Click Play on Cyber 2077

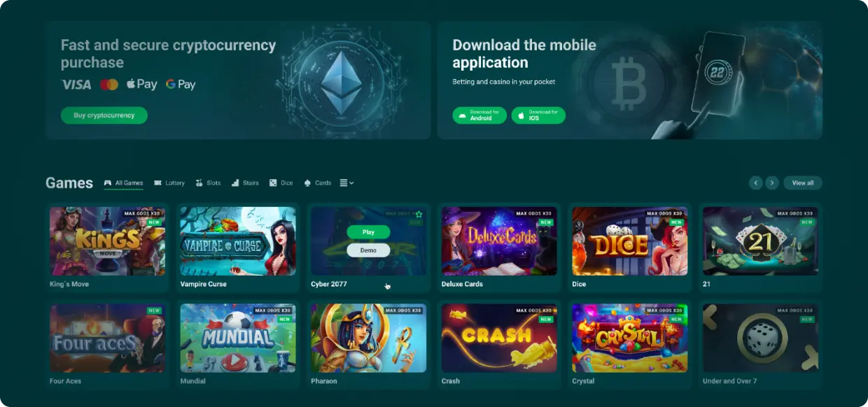point(368,232)
